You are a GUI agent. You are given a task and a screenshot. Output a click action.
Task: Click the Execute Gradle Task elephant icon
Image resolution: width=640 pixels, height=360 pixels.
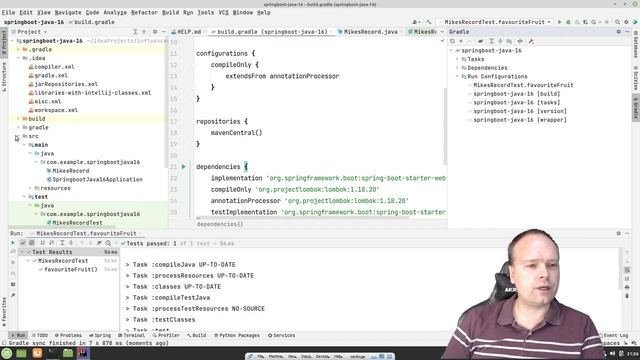480,41
